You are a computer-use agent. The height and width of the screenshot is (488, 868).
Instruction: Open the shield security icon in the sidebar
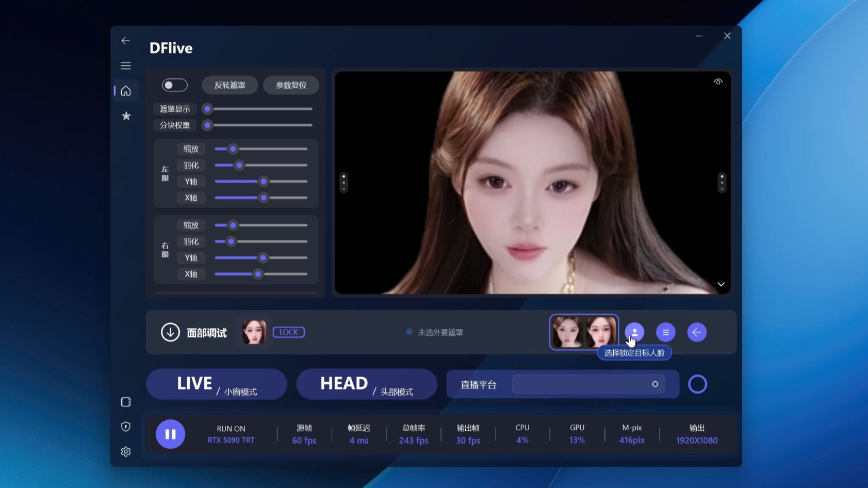click(x=125, y=427)
